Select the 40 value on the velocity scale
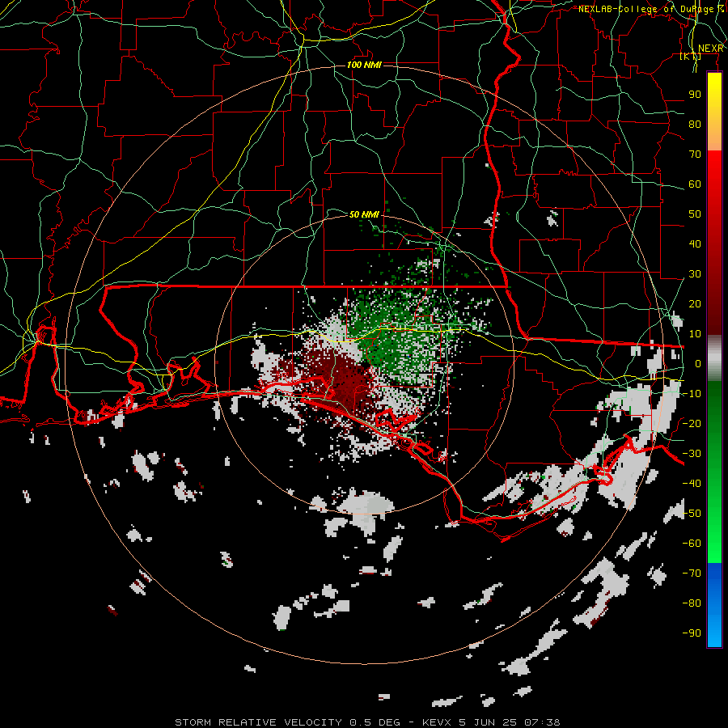This screenshot has width=728, height=728. [x=695, y=243]
